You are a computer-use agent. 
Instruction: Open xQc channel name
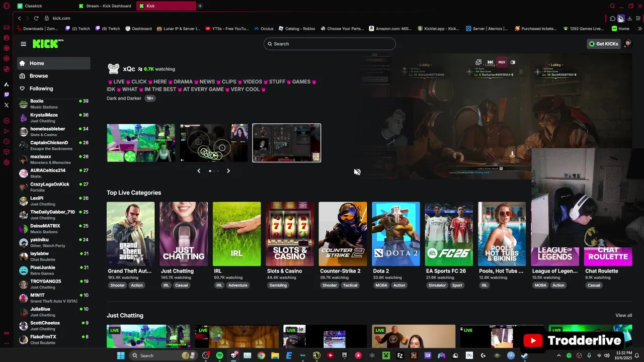(129, 69)
